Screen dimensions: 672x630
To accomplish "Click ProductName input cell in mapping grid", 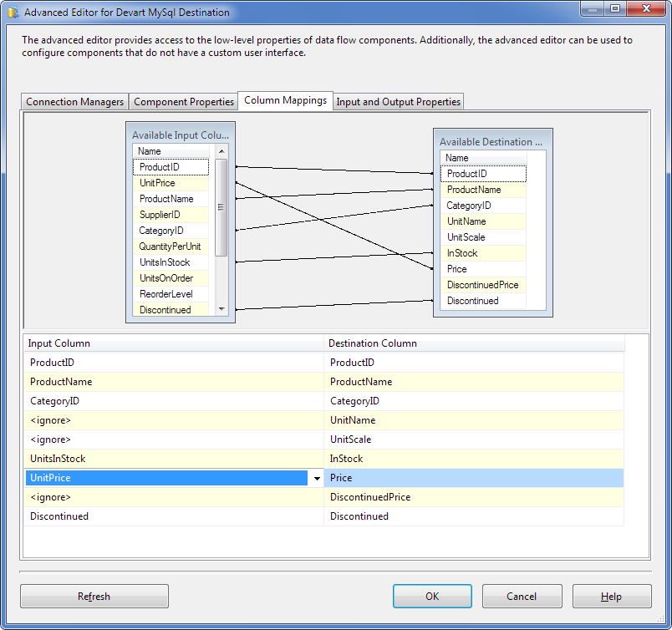I will click(174, 382).
